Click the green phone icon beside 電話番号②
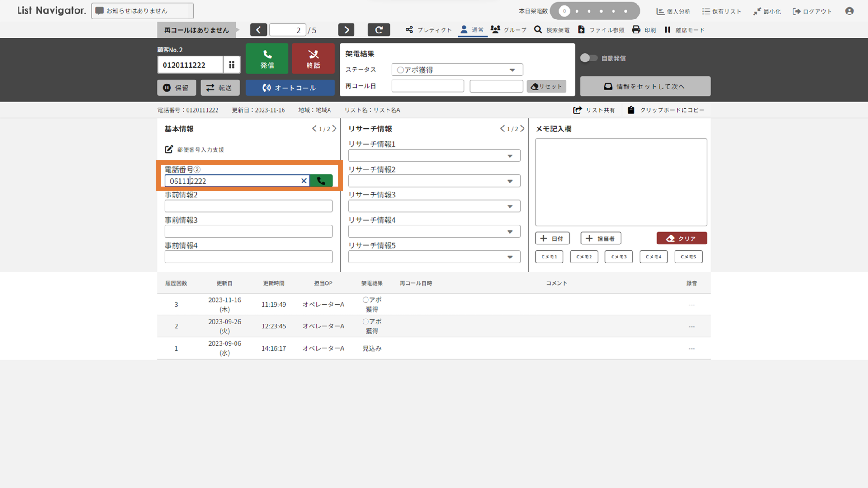The width and height of the screenshot is (868, 488). click(x=321, y=181)
